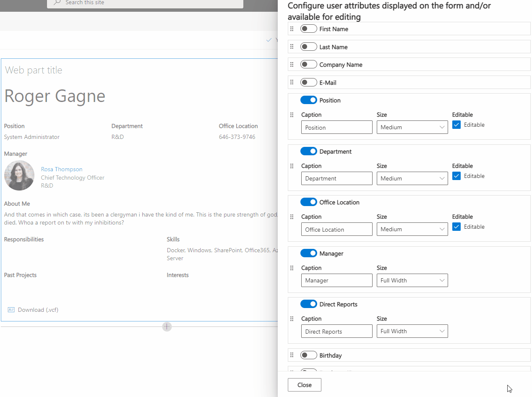The width and height of the screenshot is (532, 397).
Task: Click the plus add-section icon
Action: tap(167, 326)
